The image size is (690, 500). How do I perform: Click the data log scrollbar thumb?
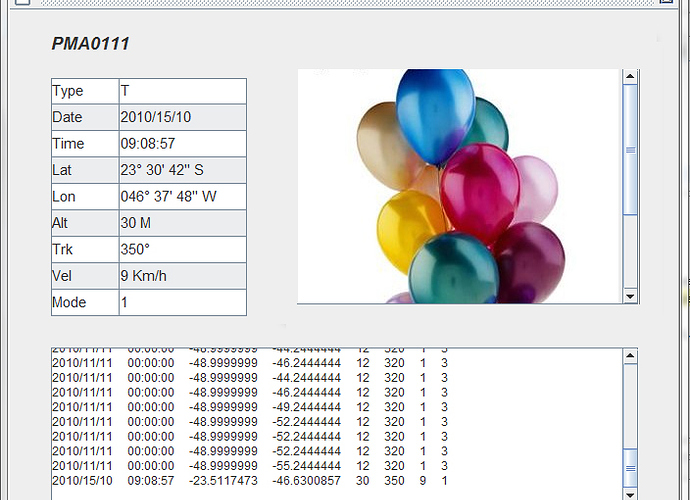point(630,468)
